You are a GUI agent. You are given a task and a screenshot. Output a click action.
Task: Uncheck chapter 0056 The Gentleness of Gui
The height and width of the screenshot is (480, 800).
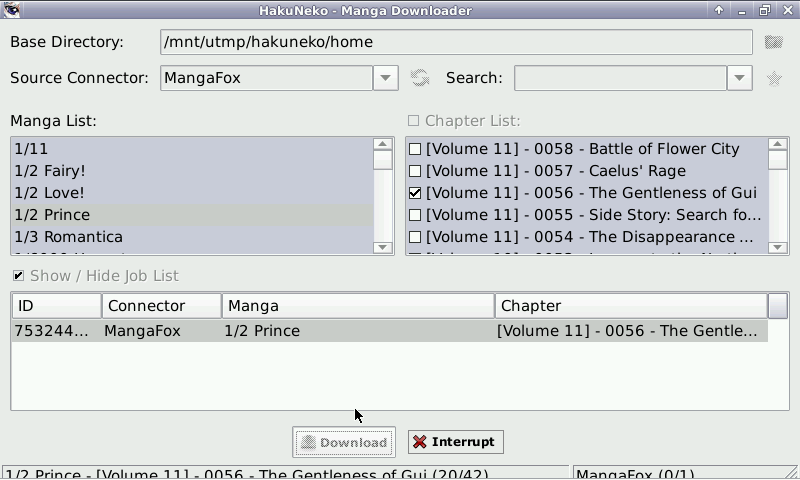[415, 193]
